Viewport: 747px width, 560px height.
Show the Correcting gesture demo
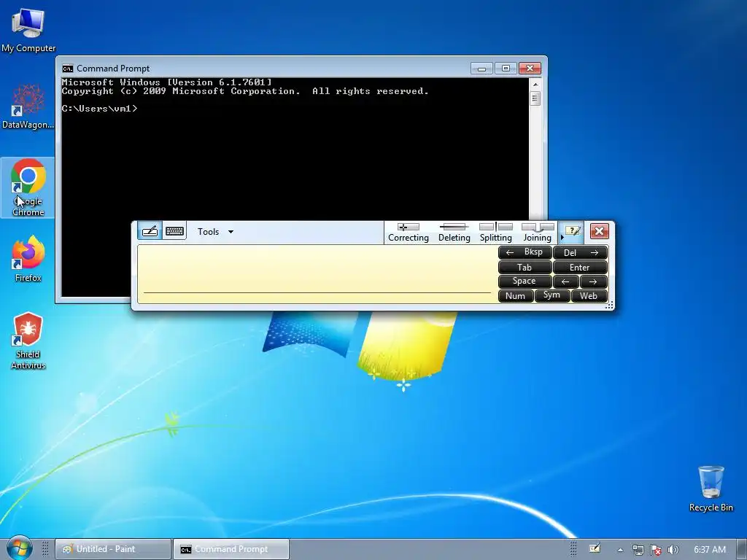pyautogui.click(x=409, y=233)
